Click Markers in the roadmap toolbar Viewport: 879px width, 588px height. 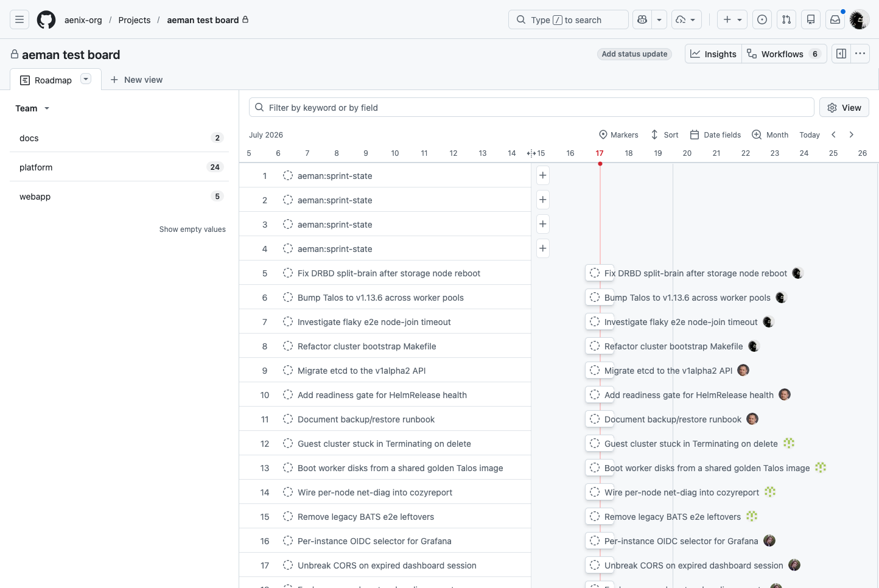tap(618, 135)
